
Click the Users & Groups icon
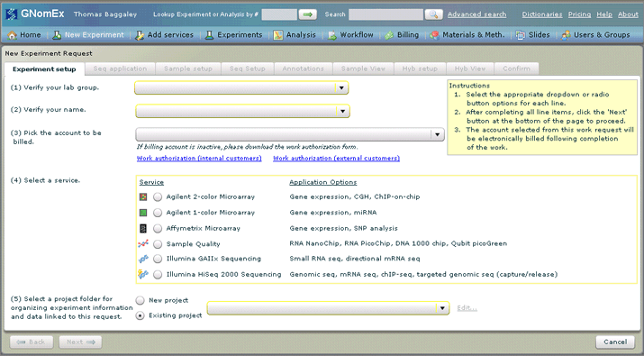pos(566,35)
